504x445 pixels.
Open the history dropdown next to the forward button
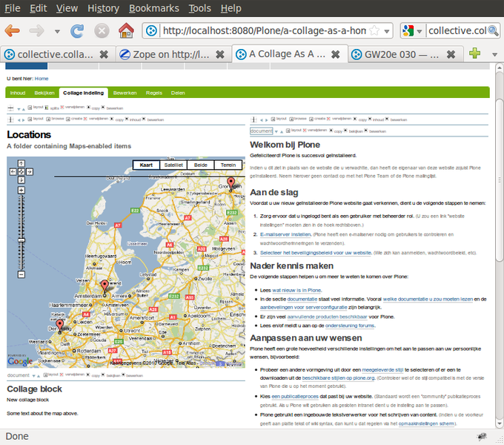point(57,31)
